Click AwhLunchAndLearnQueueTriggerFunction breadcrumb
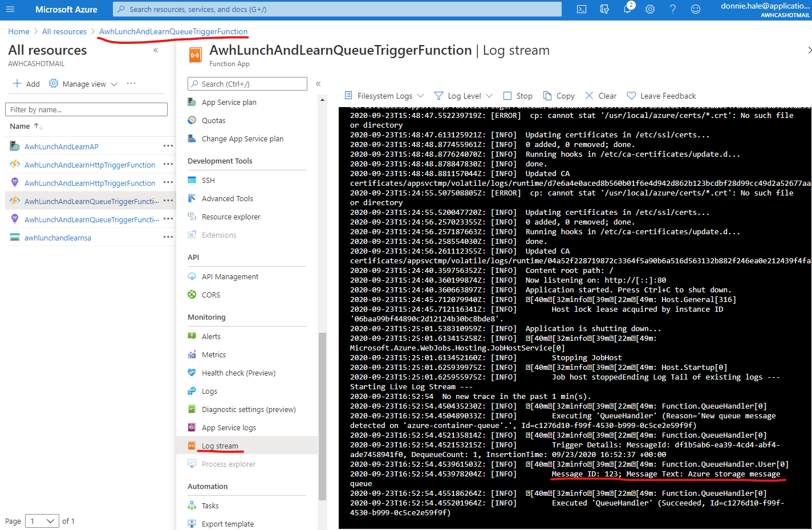 [x=173, y=31]
